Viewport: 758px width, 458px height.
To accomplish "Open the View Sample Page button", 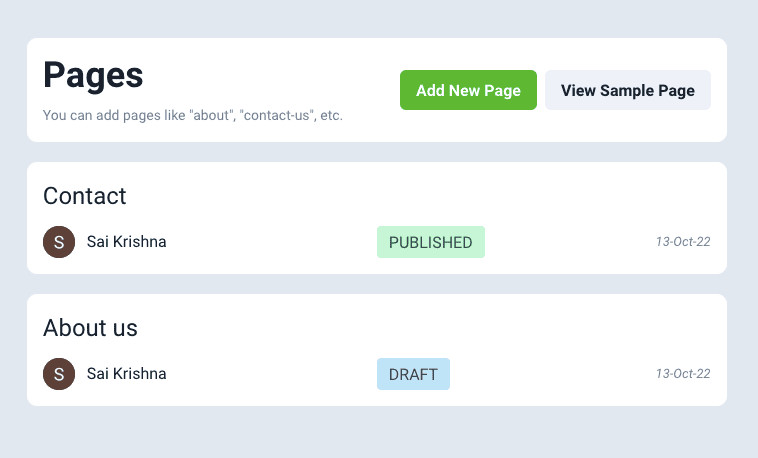I will pos(627,90).
